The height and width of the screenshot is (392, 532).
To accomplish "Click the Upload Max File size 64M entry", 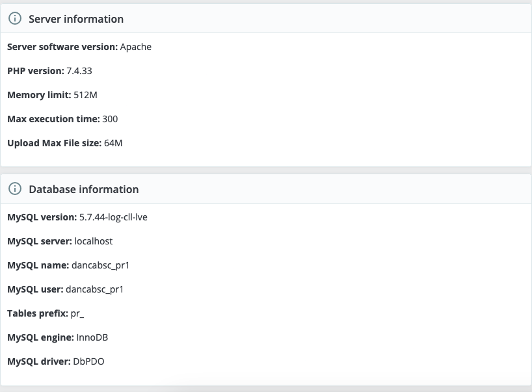I will coord(64,143).
